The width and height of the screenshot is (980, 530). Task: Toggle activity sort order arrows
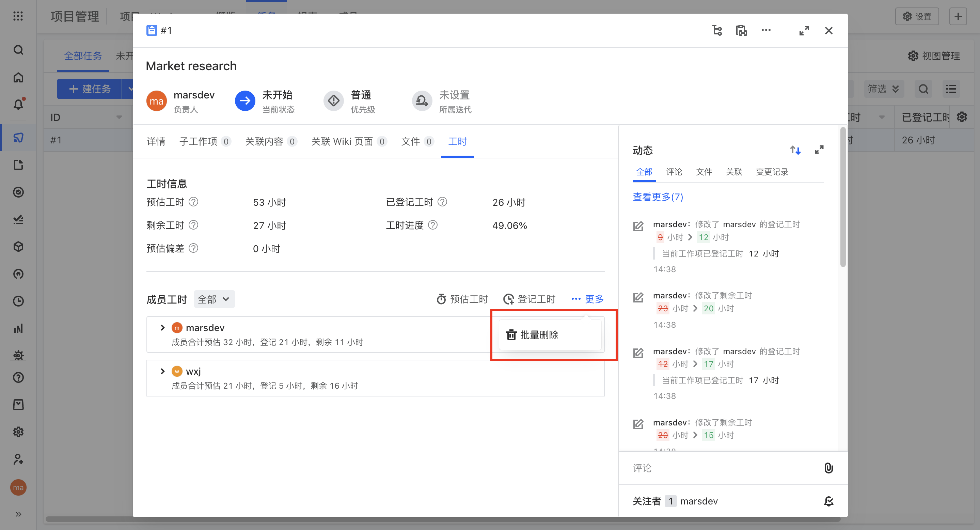(795, 150)
